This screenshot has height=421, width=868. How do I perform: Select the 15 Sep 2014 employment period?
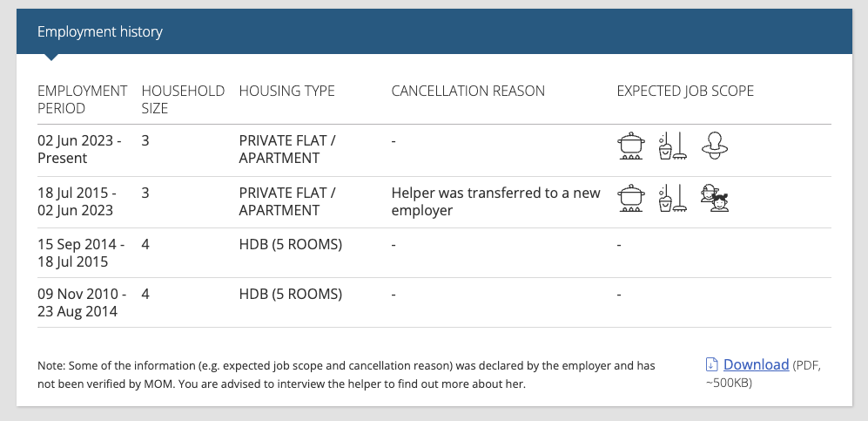pos(81,253)
